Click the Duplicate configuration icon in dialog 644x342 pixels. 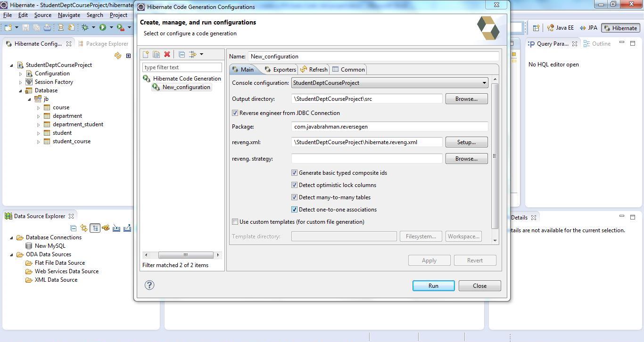click(x=156, y=54)
